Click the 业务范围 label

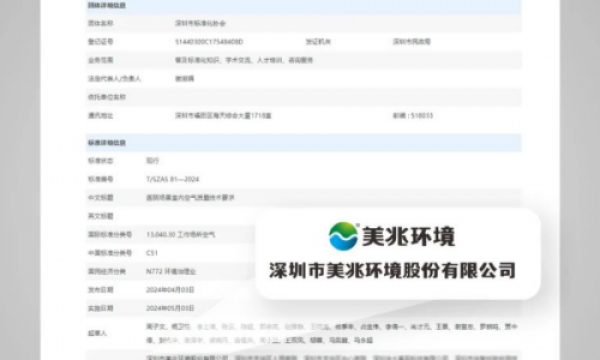tap(101, 60)
